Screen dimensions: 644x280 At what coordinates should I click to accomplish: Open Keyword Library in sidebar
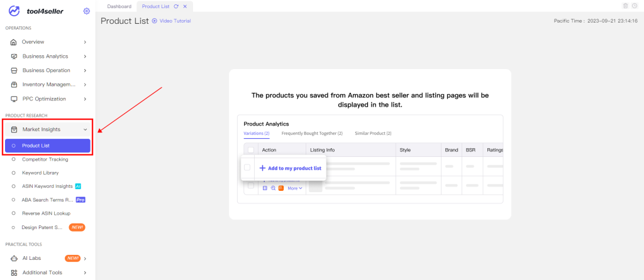click(40, 173)
